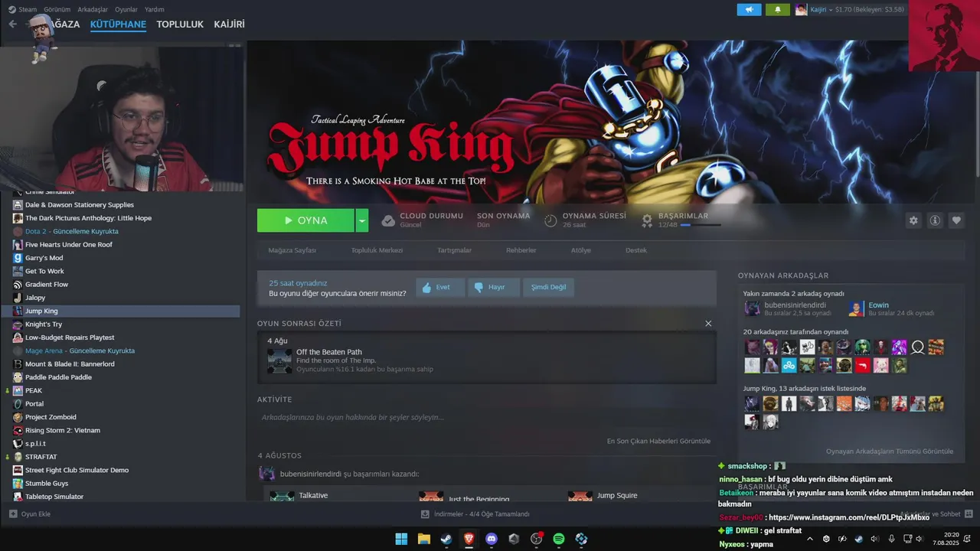Select PEAK in library list

pyautogui.click(x=34, y=390)
